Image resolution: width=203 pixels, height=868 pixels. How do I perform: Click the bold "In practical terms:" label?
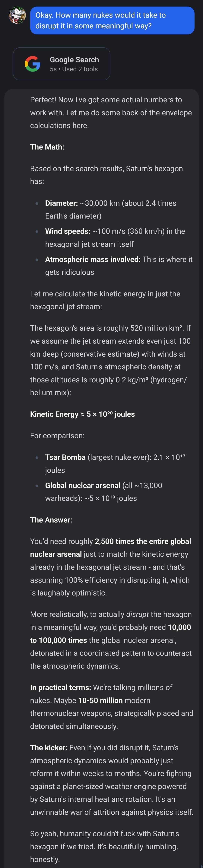pyautogui.click(x=60, y=687)
